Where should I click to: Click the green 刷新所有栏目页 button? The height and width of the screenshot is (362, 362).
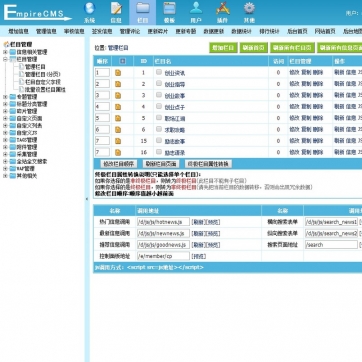coord(292,48)
